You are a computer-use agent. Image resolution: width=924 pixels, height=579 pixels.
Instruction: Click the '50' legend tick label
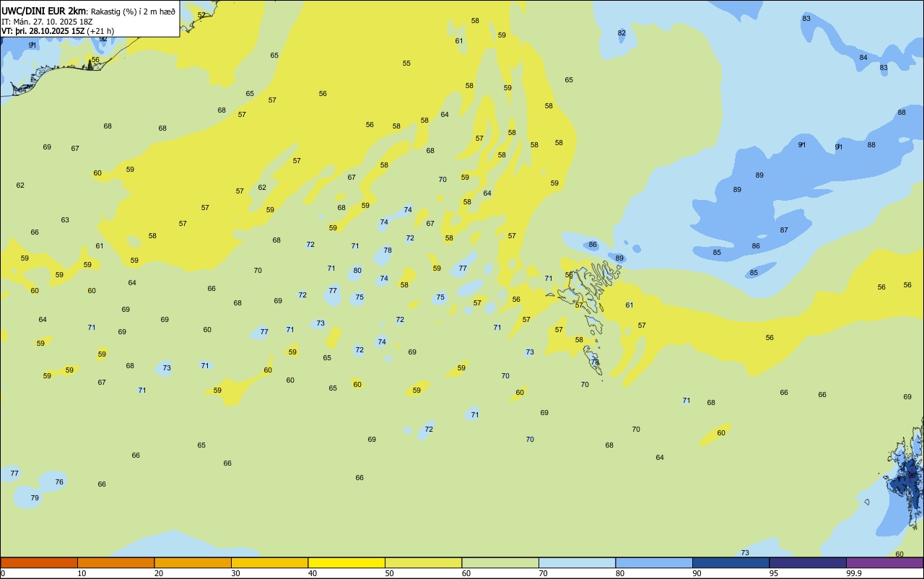pyautogui.click(x=390, y=573)
